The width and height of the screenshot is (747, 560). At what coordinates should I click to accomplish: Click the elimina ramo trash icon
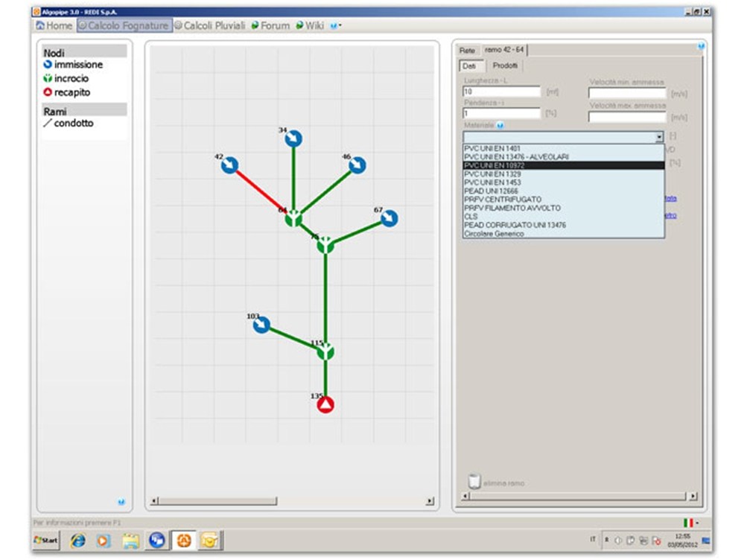point(474,483)
